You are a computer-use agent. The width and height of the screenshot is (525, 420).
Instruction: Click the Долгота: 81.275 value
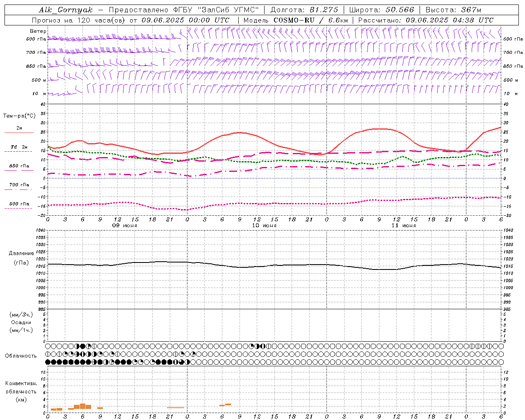click(x=304, y=10)
